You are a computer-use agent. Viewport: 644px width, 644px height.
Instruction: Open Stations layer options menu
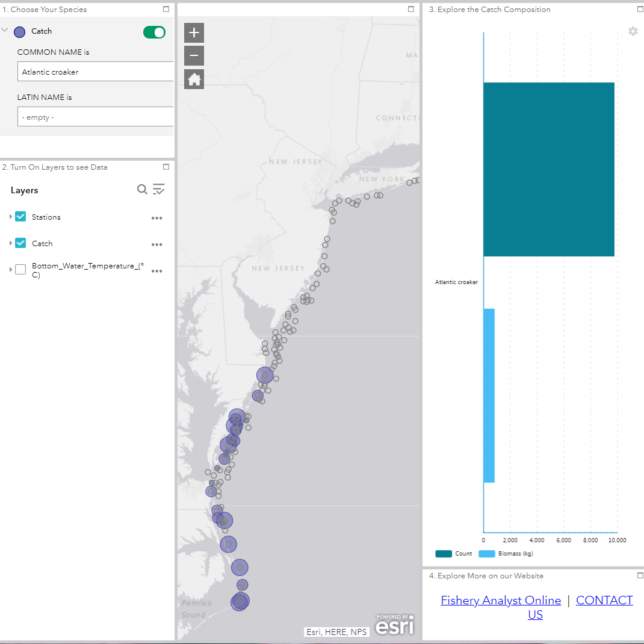point(157,218)
